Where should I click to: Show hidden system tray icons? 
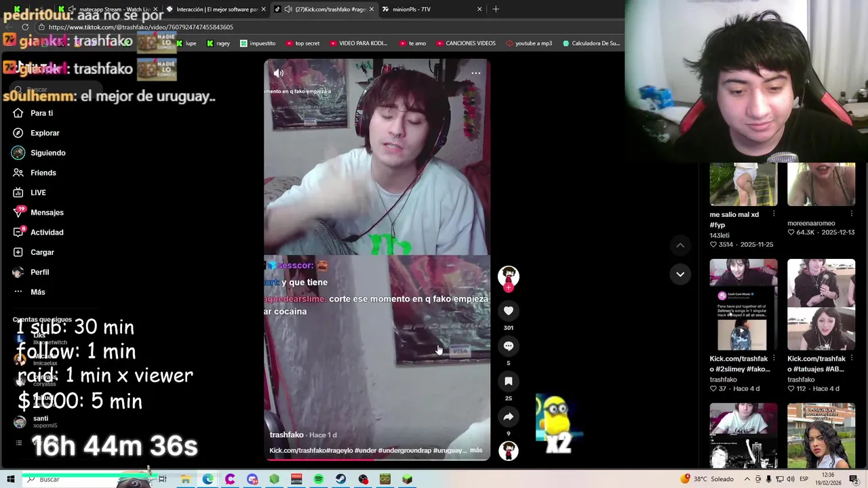click(x=747, y=479)
